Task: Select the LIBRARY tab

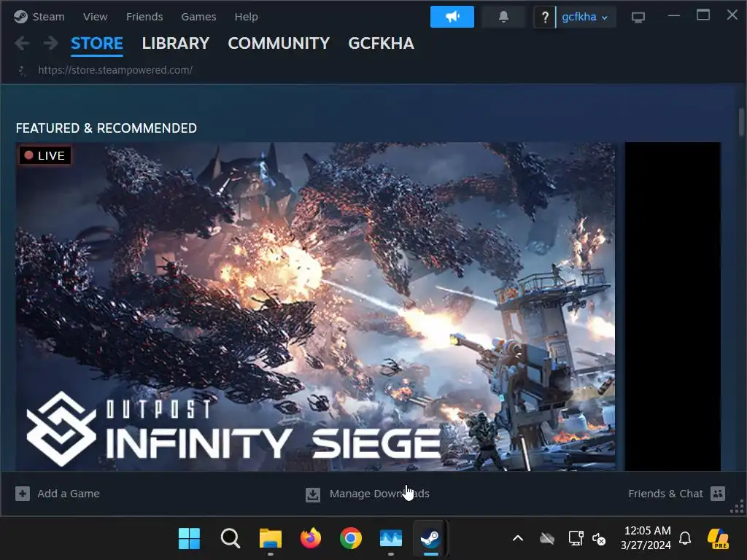Action: [x=175, y=43]
